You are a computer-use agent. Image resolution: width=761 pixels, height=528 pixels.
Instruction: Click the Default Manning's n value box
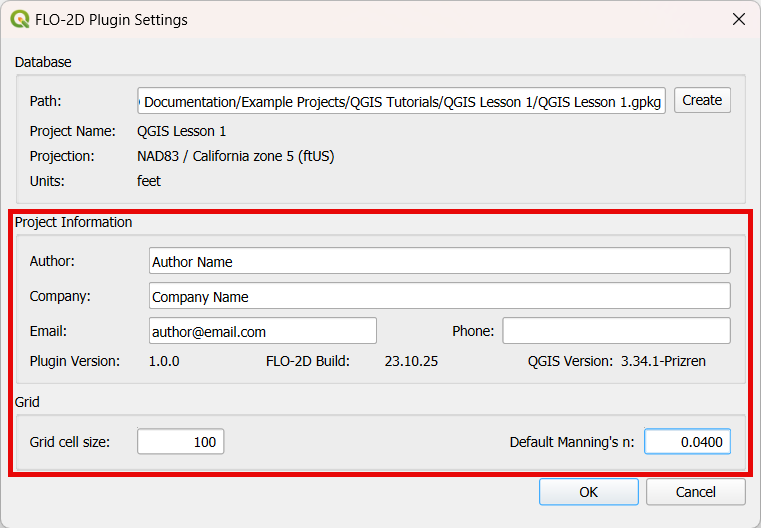click(x=687, y=441)
